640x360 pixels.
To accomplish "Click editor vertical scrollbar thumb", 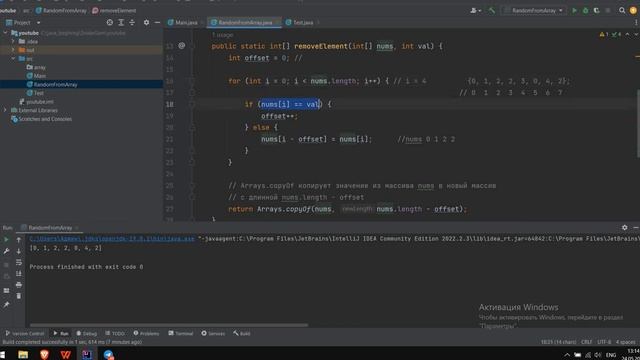I will click(638, 123).
